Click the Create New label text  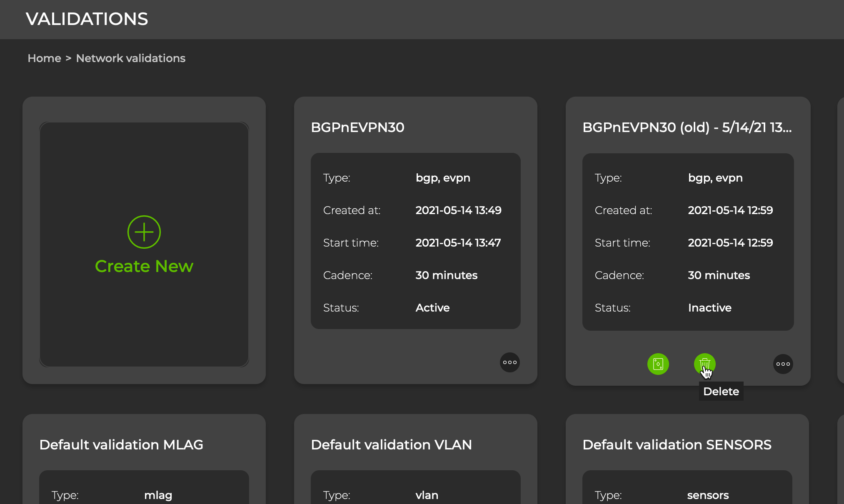point(144,266)
